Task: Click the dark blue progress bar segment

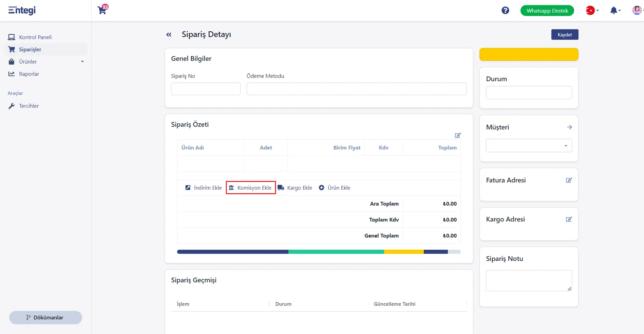Action: pos(233,252)
